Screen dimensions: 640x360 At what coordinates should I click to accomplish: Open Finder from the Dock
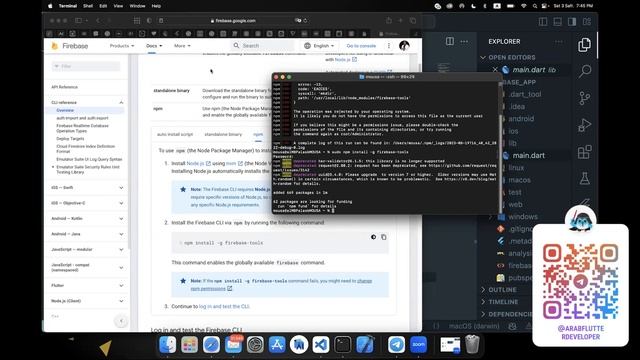click(167, 345)
